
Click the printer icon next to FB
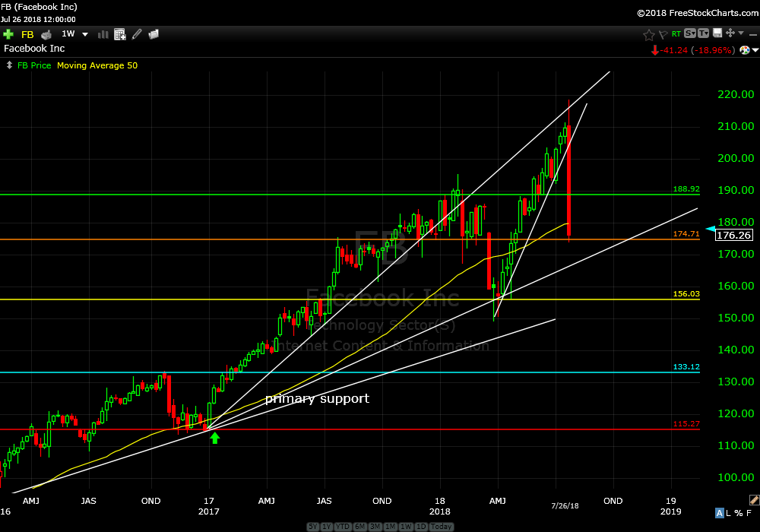pos(46,34)
